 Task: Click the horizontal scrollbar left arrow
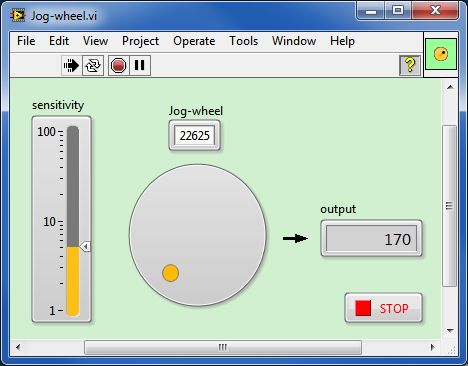pyautogui.click(x=18, y=347)
